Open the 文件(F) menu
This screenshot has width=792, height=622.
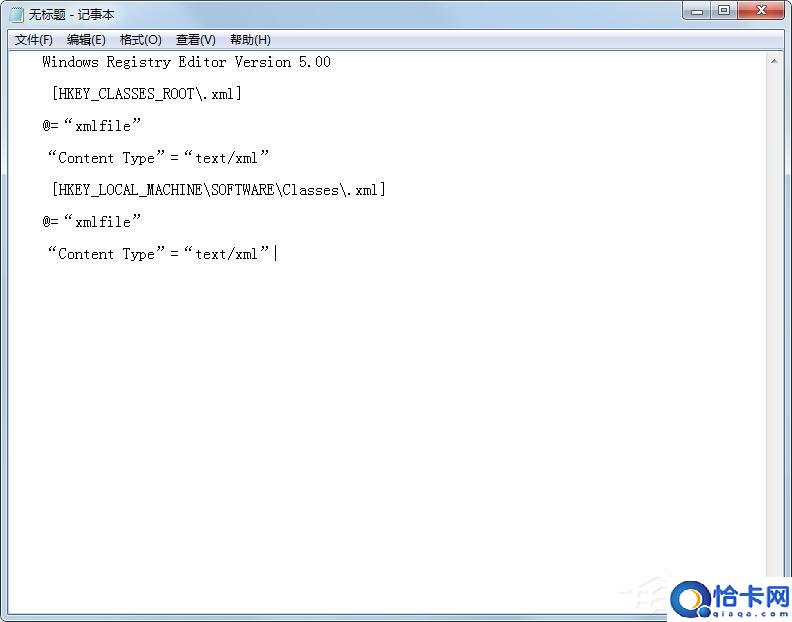34,40
